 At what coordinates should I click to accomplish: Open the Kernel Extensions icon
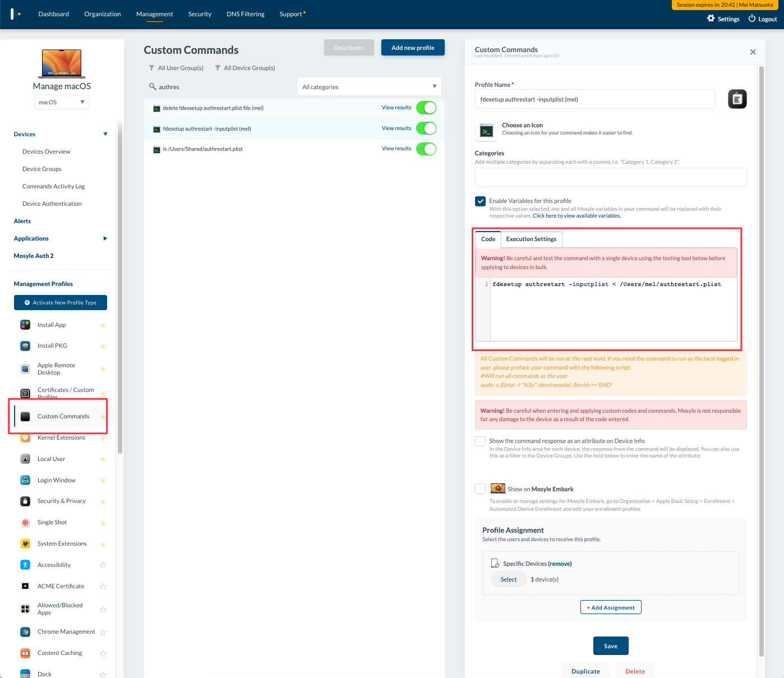25,437
